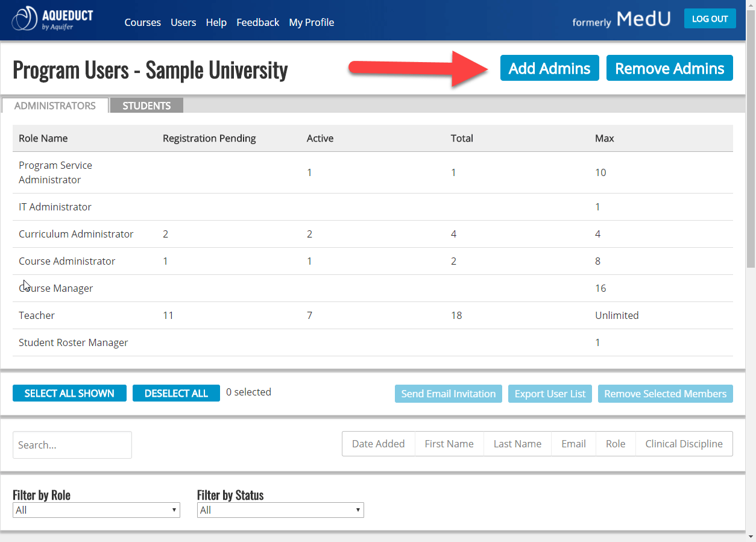Go to My Profile
756x542 pixels.
pos(311,22)
